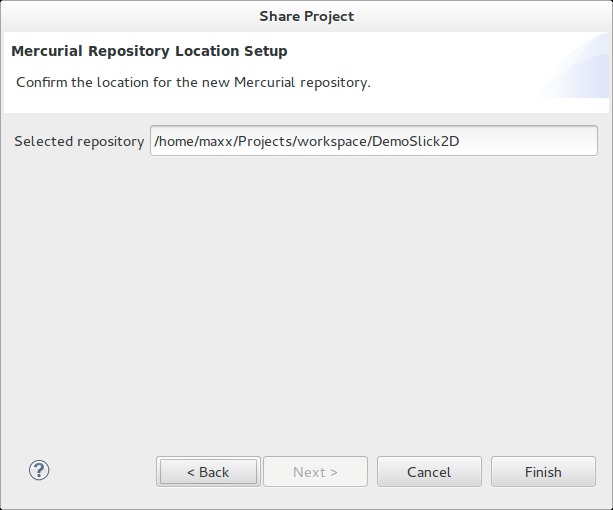The image size is (613, 510).
Task: Click "Projects" in the repository path
Action: pos(263,141)
